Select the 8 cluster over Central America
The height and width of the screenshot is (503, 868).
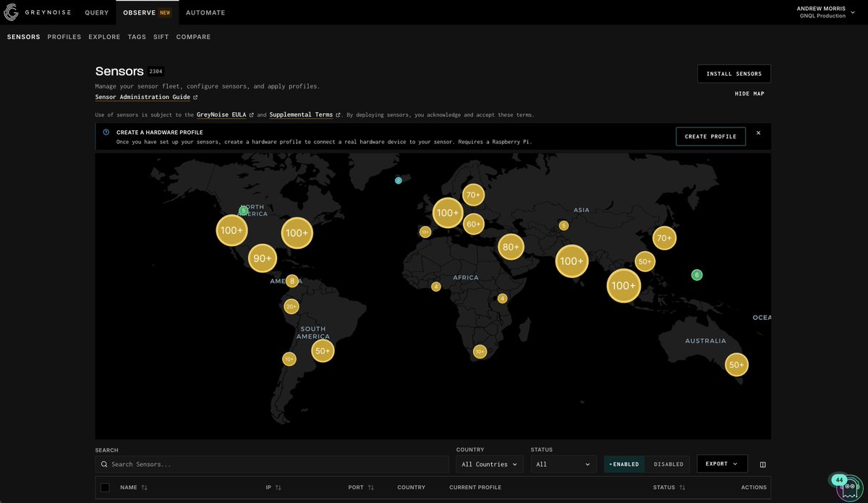pyautogui.click(x=292, y=281)
